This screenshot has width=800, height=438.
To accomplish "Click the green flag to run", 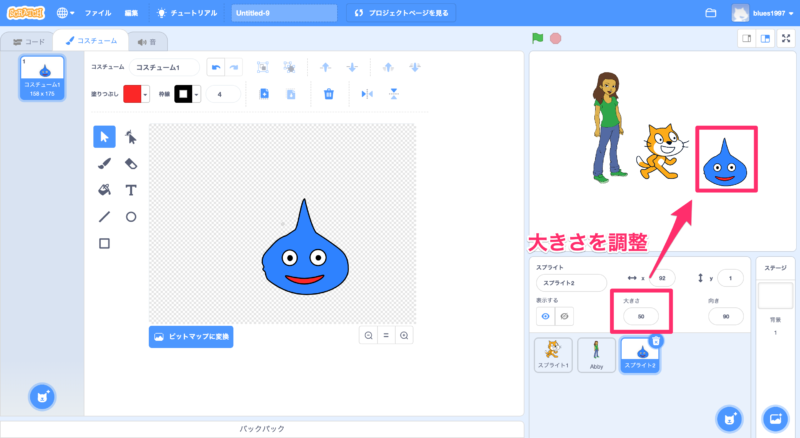I will [538, 39].
